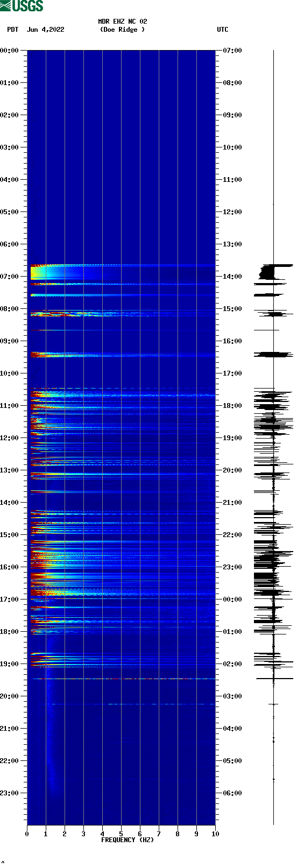Click the 10 frequency tick label
297x868 pixels.
pyautogui.click(x=215, y=834)
